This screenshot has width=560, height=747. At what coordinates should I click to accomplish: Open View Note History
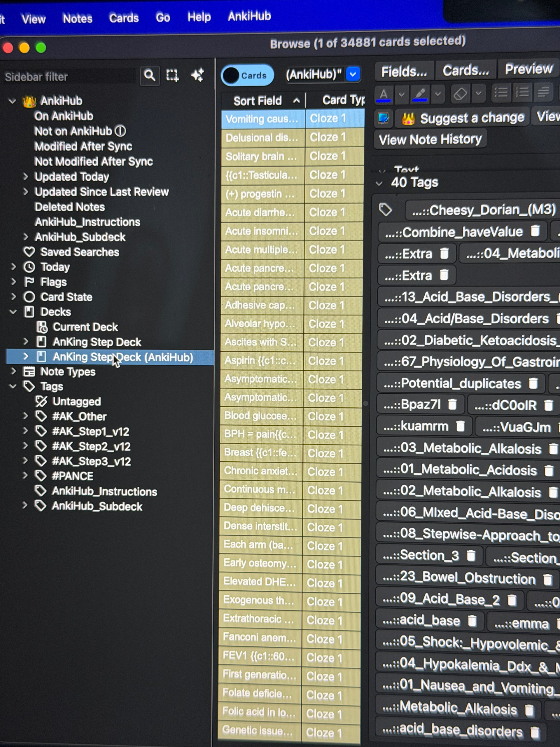(x=430, y=139)
